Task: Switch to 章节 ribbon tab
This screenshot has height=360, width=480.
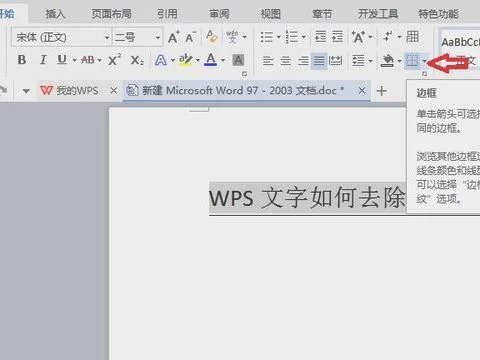Action: [322, 14]
